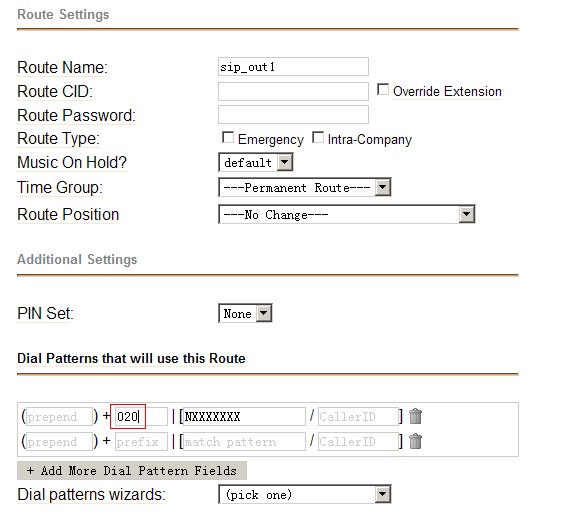Focus the Route CID input field

click(x=293, y=91)
